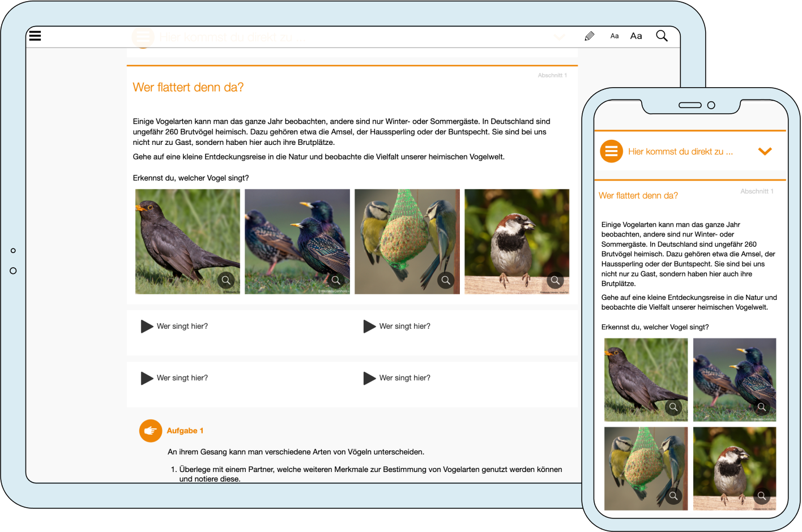Choose the smaller font size Aa
The image size is (802, 532).
615,36
